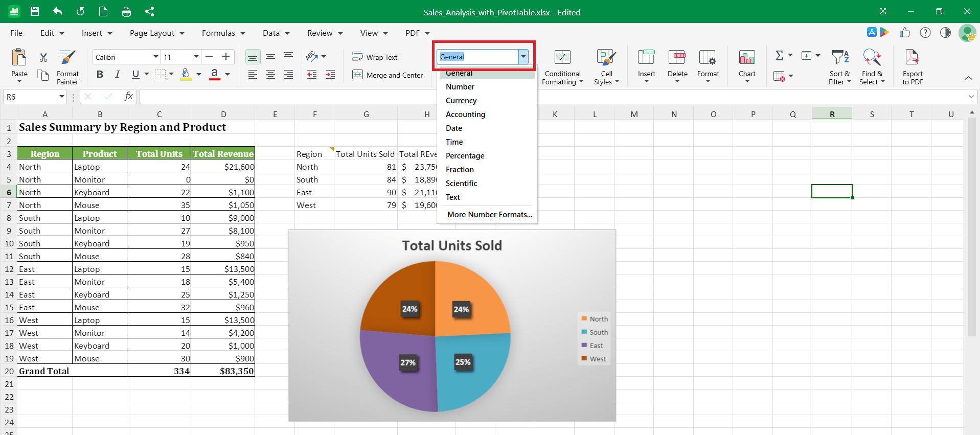Open Find & Select tool
This screenshot has width=980, height=435.
tap(872, 67)
